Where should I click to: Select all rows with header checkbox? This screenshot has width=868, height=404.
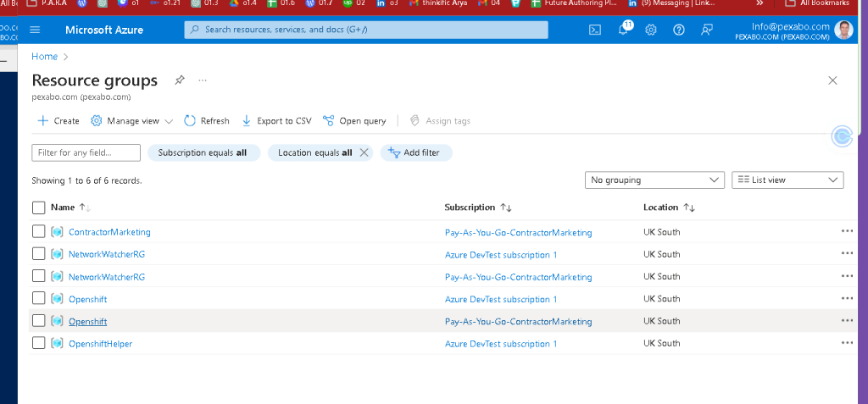coord(39,208)
